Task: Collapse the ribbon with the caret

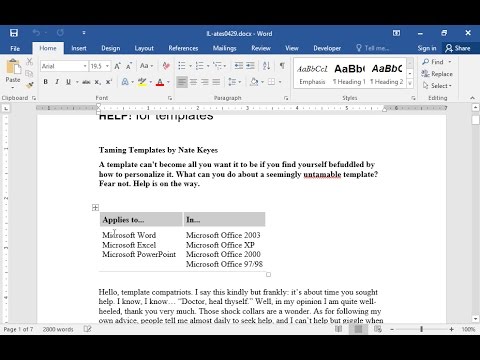Action: tap(472, 98)
